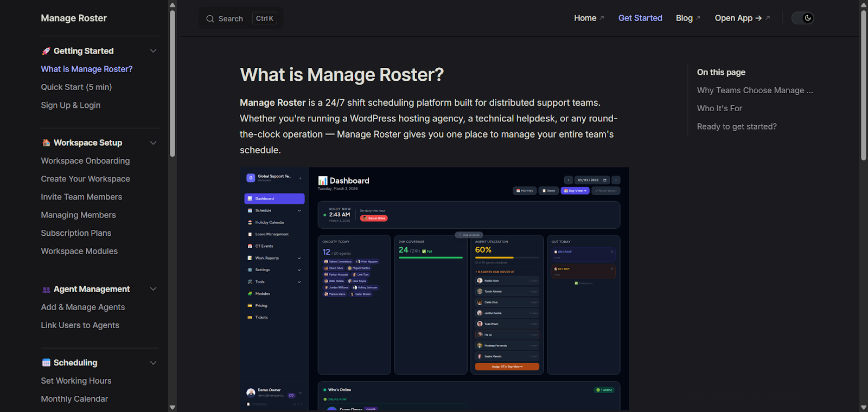Screen dimensions: 868x412
Task: Go to Home in top navigation
Action: (x=585, y=18)
